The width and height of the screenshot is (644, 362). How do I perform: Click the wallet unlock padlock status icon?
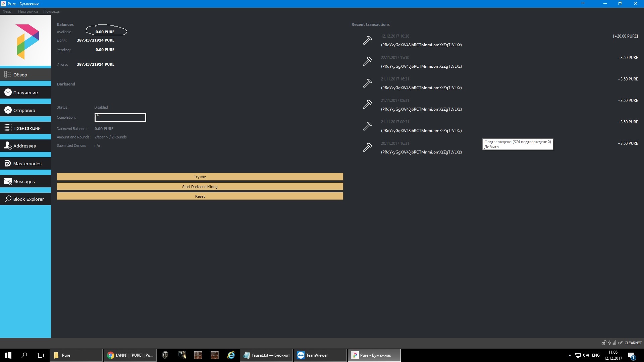[x=604, y=343]
